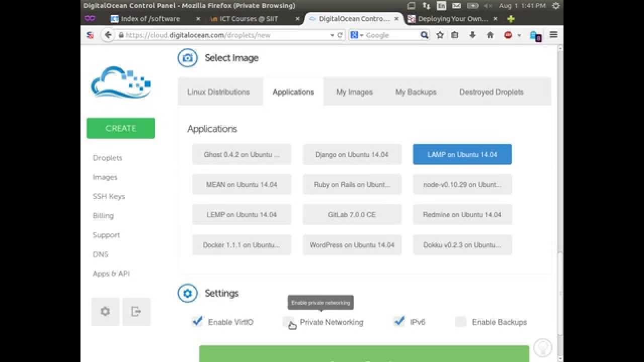This screenshot has width=644, height=362.
Task: Check the Enable Backups checkbox
Action: point(460,322)
